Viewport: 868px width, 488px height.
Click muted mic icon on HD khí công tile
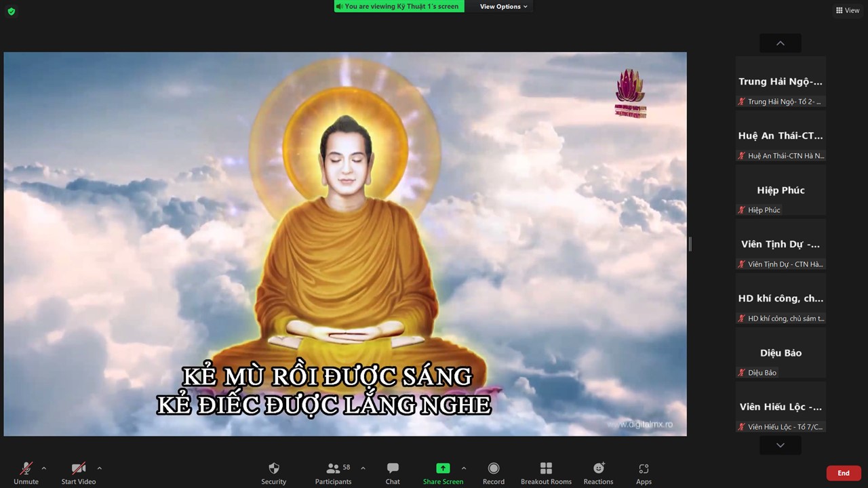tap(742, 319)
